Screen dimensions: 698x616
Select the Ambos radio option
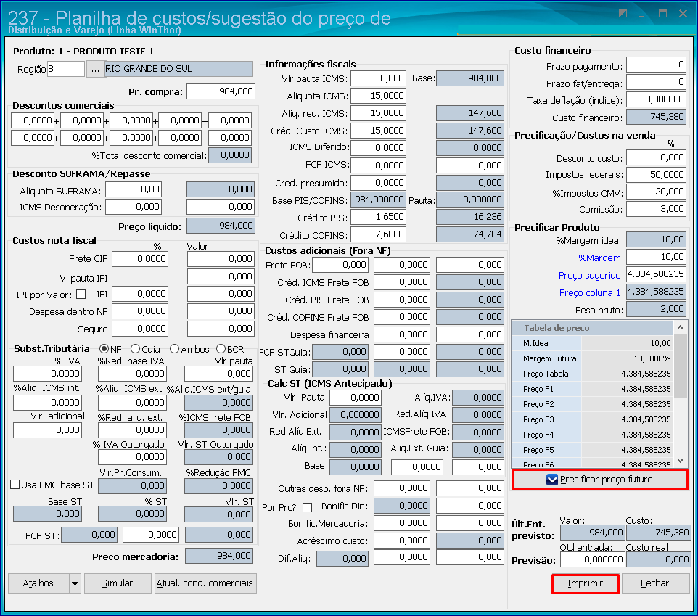coord(174,349)
